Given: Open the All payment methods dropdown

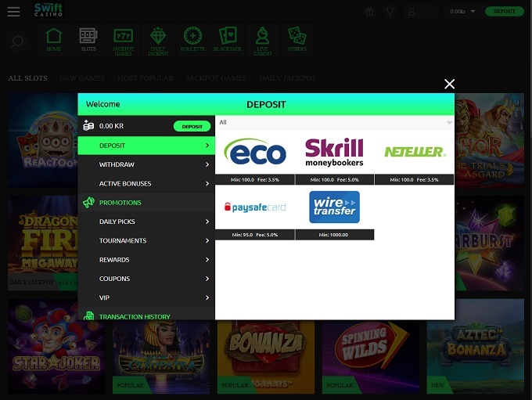Looking at the screenshot, I should click(335, 123).
